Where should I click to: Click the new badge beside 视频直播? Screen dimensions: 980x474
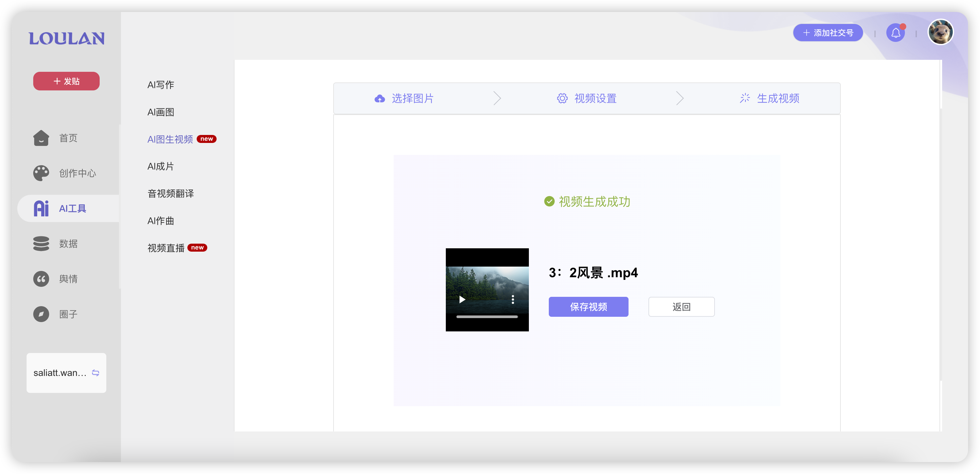pos(197,247)
